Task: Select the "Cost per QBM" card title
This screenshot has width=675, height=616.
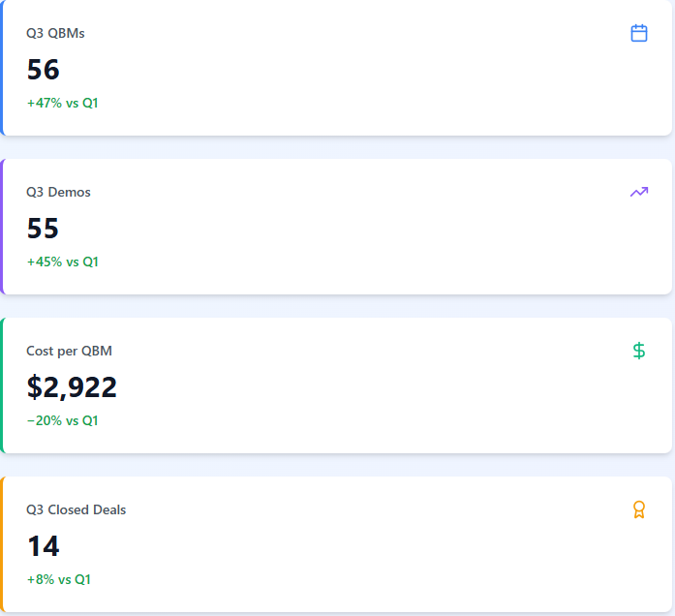Action: click(69, 351)
